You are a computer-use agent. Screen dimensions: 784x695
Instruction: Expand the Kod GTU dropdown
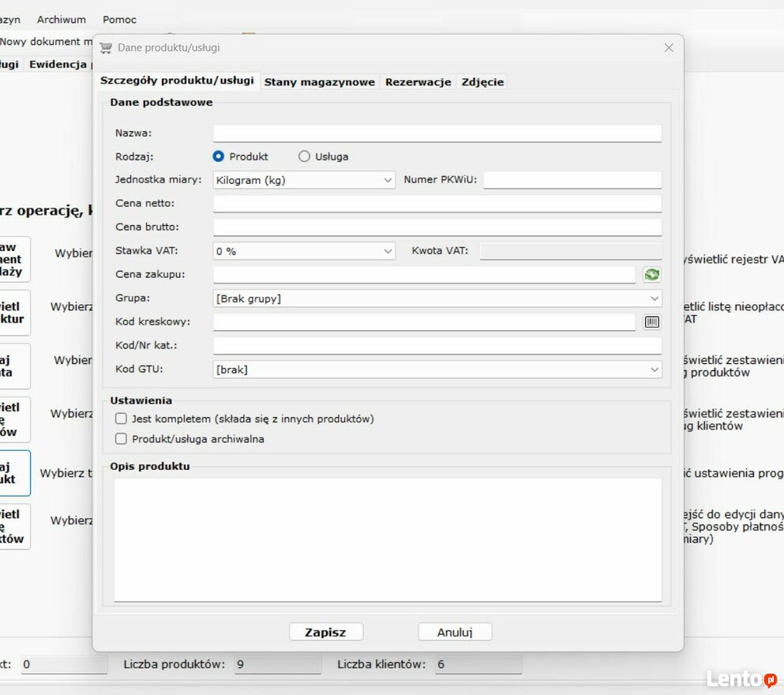coord(437,370)
